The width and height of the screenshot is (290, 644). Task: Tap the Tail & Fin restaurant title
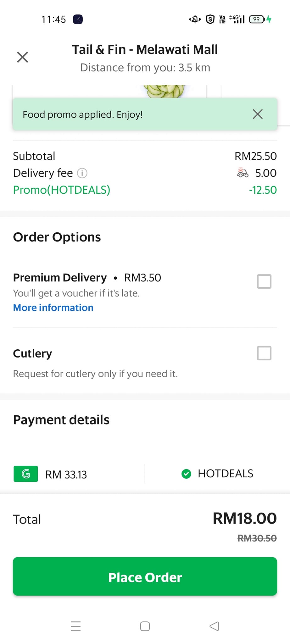[145, 50]
